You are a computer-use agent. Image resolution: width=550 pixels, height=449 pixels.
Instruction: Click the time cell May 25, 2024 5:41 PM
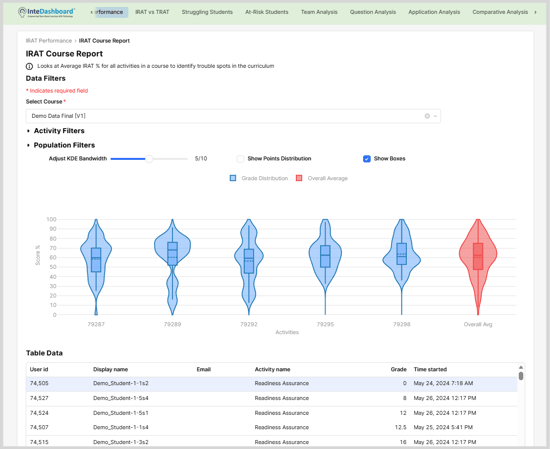(443, 428)
